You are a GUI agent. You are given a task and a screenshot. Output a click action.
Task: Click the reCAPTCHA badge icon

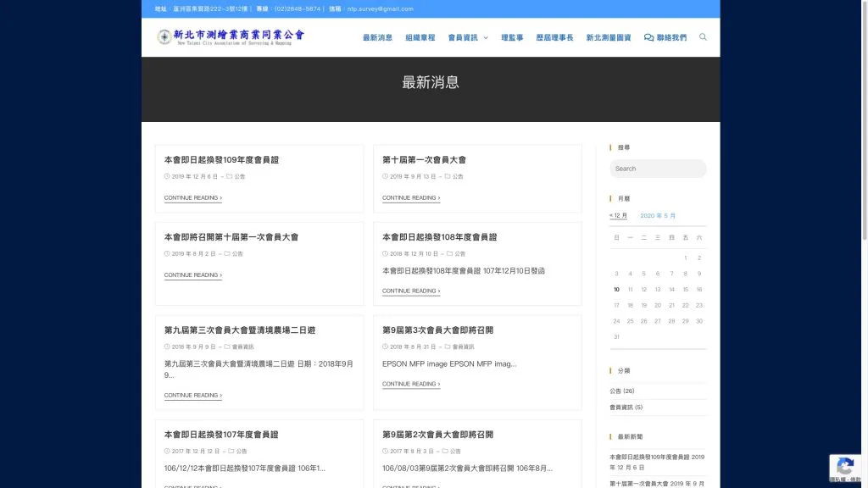844,465
